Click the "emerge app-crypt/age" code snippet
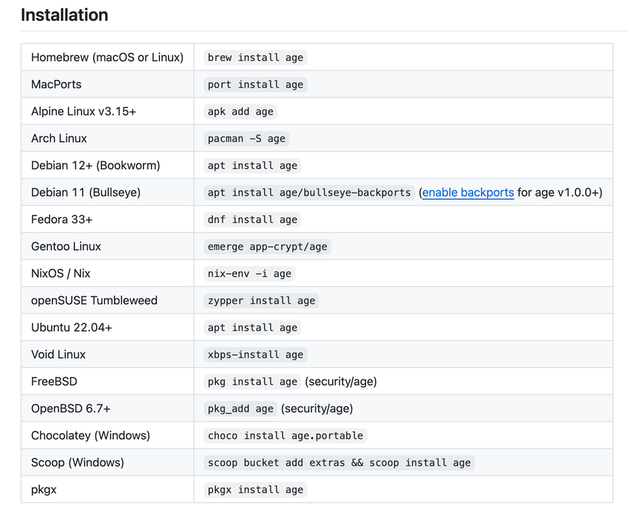 pos(267,246)
